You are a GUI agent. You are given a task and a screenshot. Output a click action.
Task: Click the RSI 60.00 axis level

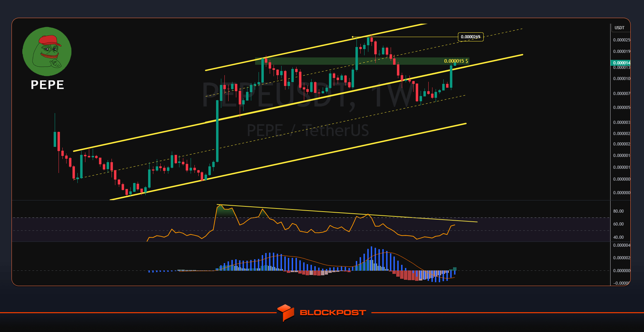click(x=618, y=224)
